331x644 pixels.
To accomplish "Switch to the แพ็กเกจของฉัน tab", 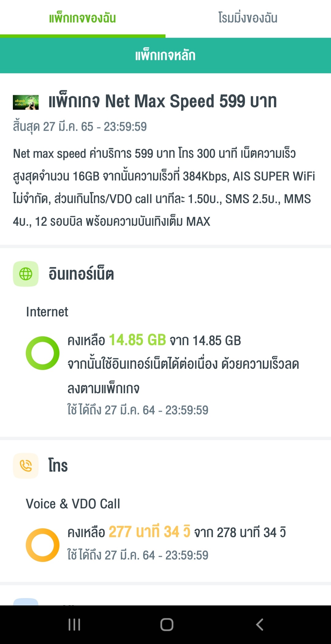I will (x=82, y=18).
